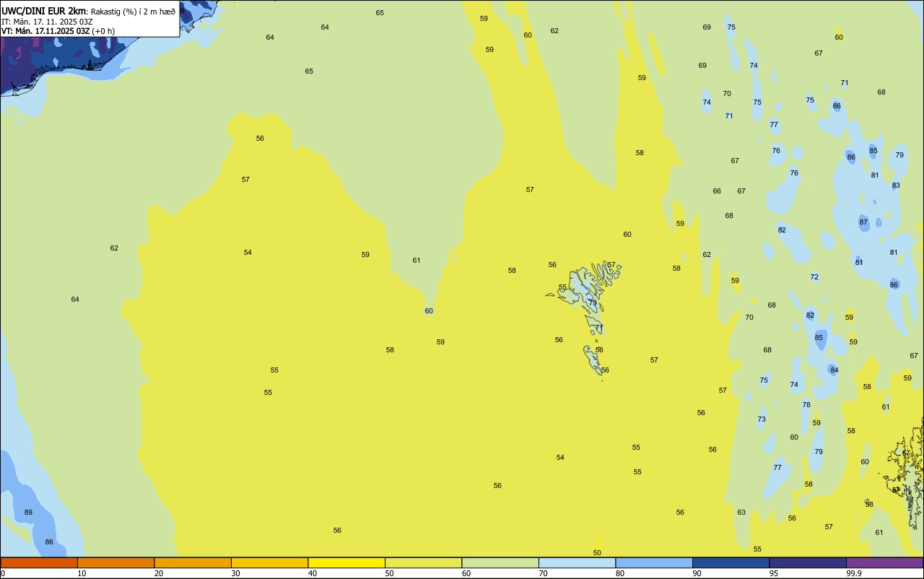Click the humidity value '78' on the map
Screen dimensions: 924x579
(x=806, y=405)
